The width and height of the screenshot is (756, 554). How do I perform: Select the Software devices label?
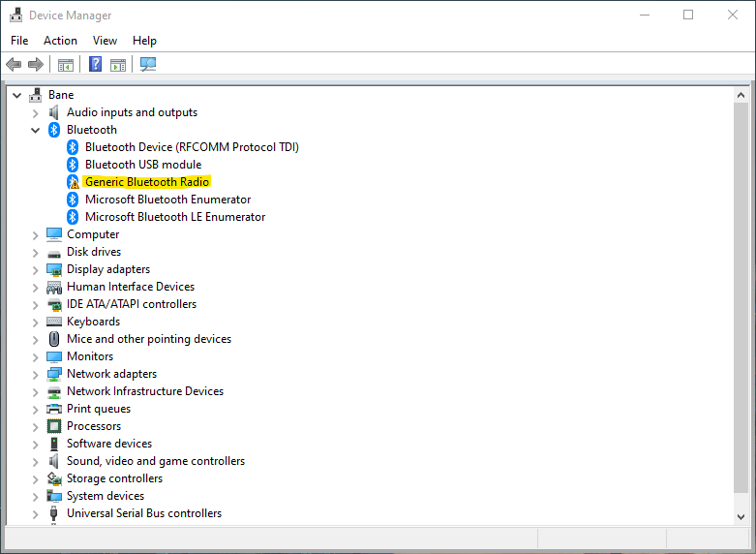coord(109,444)
